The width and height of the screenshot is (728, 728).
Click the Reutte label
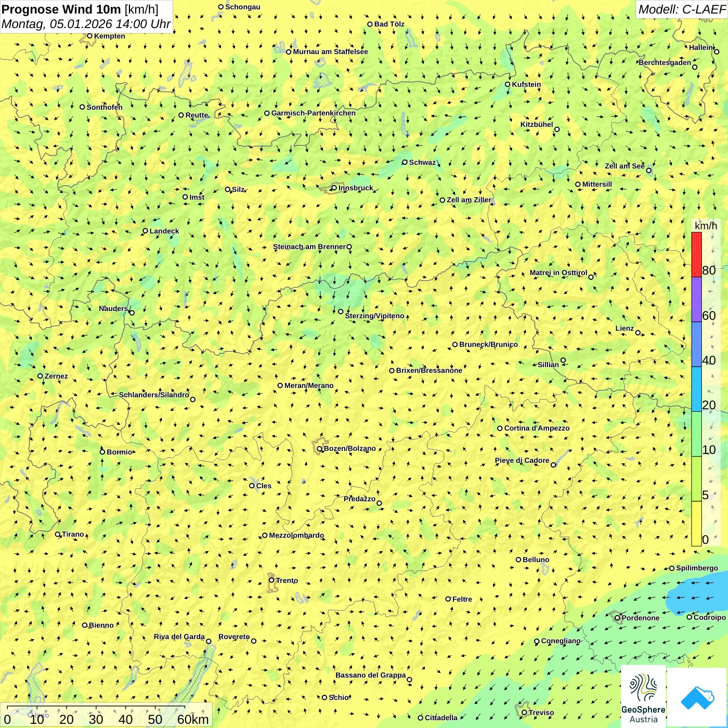[197, 115]
